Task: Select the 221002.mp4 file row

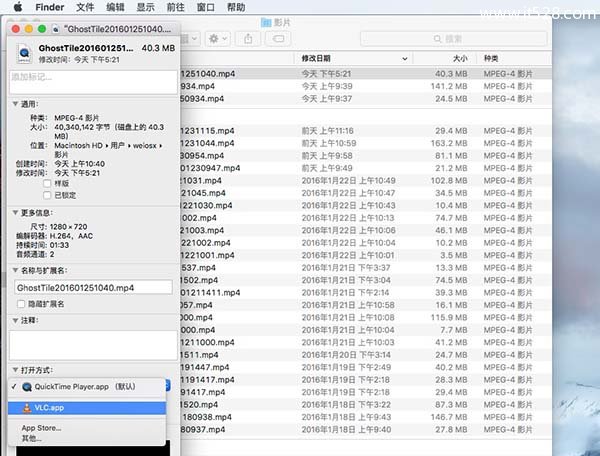Action: (x=366, y=243)
